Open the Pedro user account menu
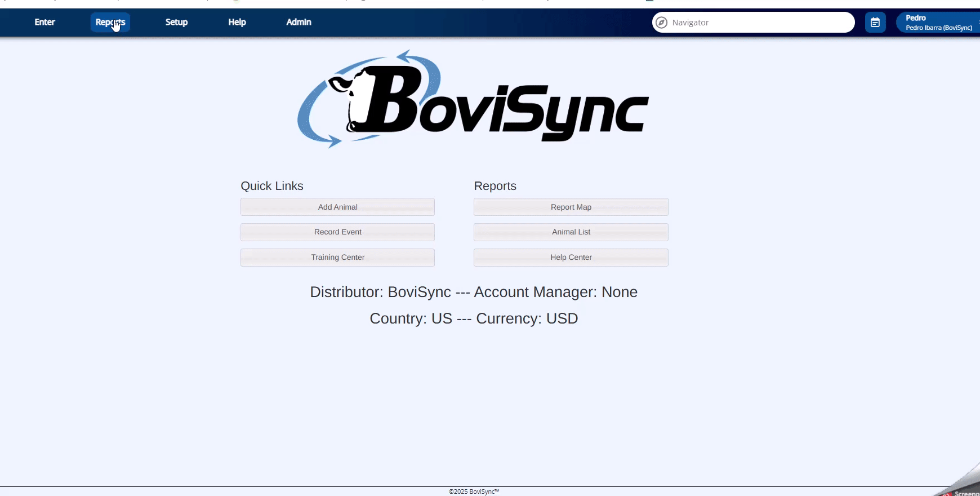 pos(938,23)
